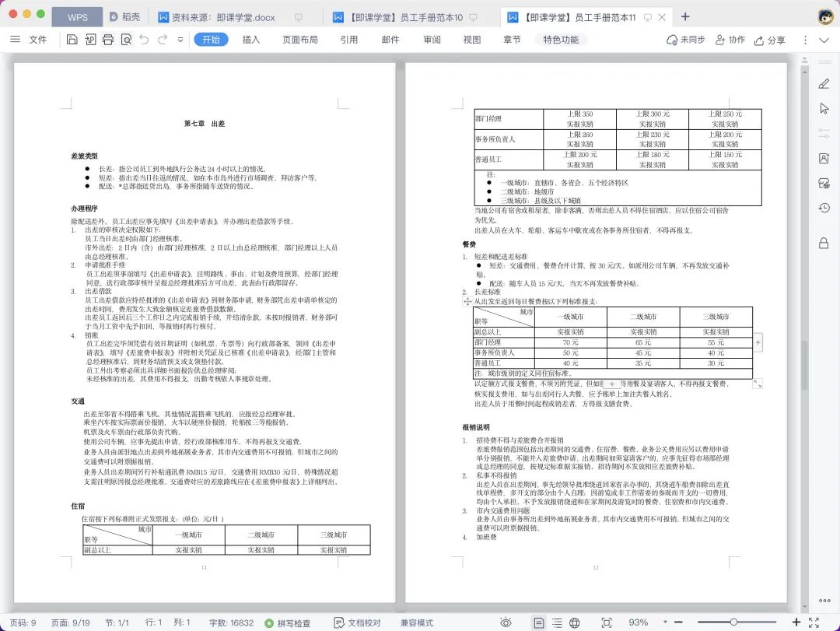This screenshot has height=631, width=840.
Task: Add a new tab with the plus button
Action: coord(685,16)
